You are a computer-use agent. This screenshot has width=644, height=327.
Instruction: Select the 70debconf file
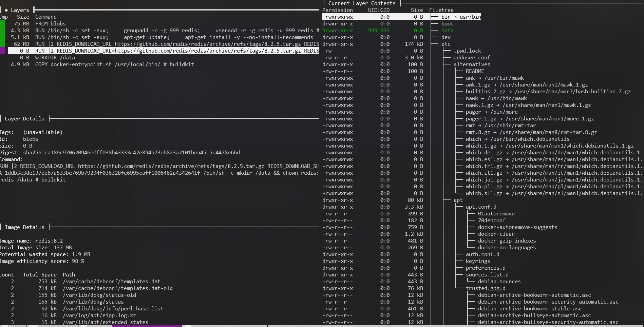[492, 220]
